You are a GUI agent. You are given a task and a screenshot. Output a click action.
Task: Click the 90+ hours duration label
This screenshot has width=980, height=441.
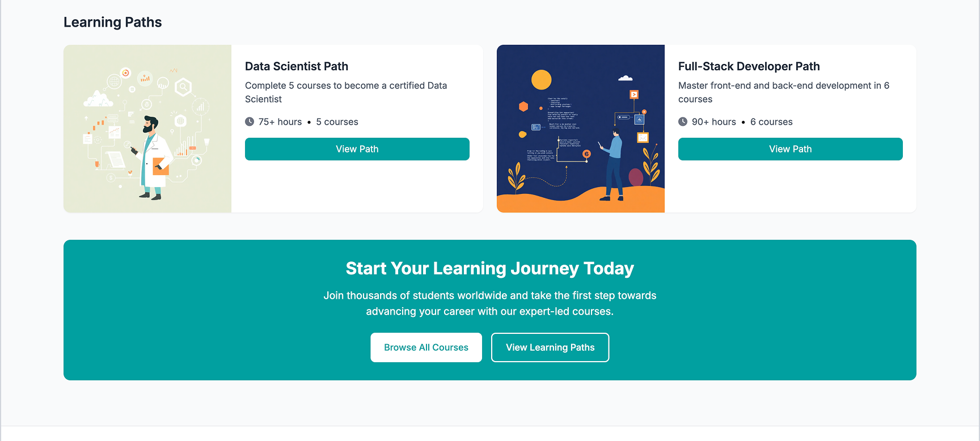point(713,122)
